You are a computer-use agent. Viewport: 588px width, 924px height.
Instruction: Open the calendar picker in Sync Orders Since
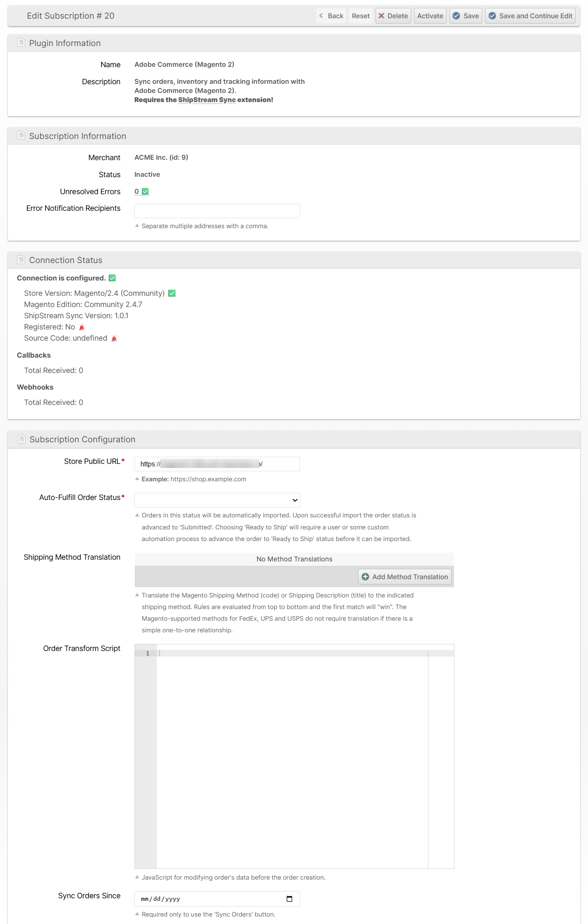[x=289, y=899]
